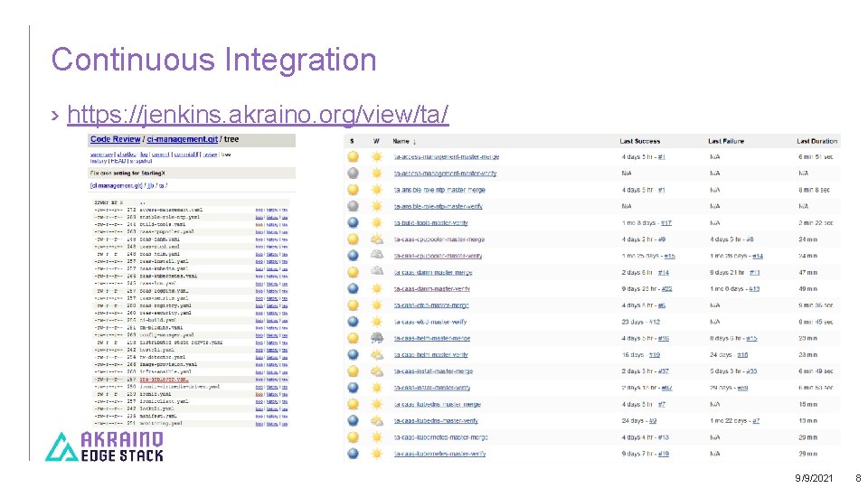Screen dimensions: 868x488
Task: Click yellow ball of ta-caas-danm-master-merge
Action: [x=353, y=272]
